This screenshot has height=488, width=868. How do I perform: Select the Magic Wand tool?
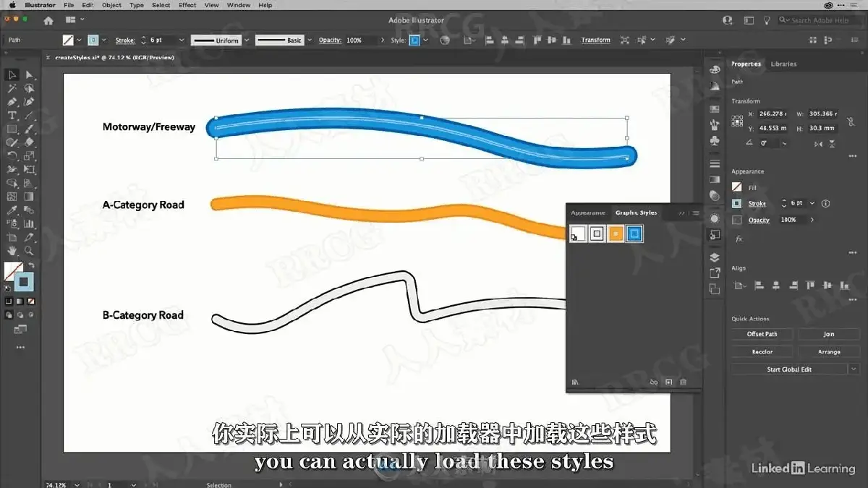pyautogui.click(x=12, y=88)
